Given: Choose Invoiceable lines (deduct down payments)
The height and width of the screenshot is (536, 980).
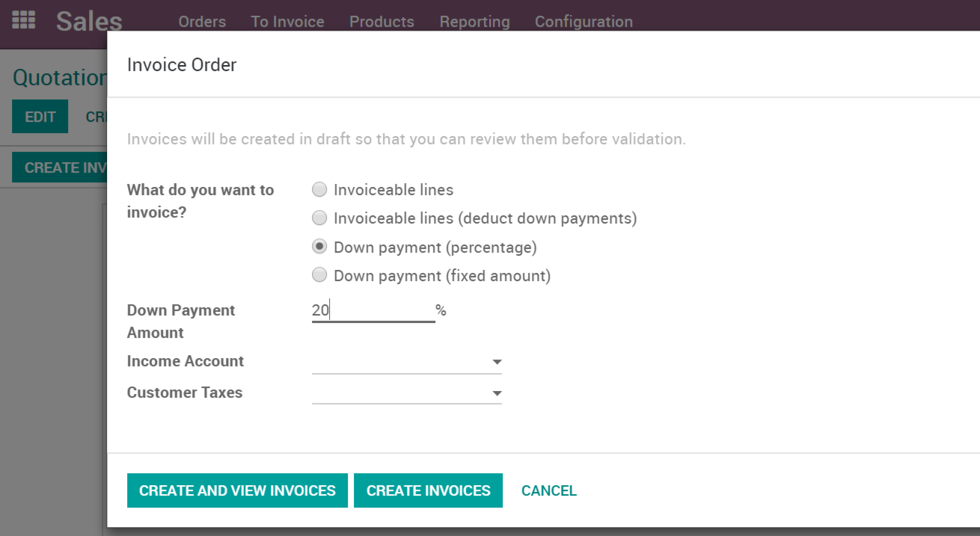Looking at the screenshot, I should [319, 218].
